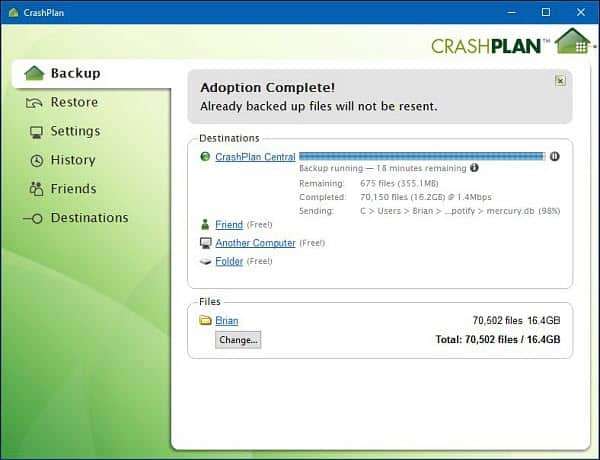600x460 pixels.
Task: Click '(Free!)' label next to Friend
Action: tap(259, 225)
